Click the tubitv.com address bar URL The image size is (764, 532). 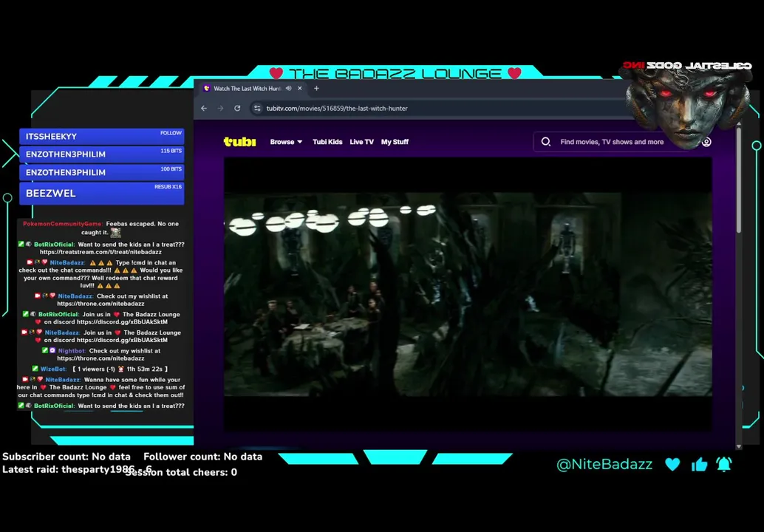(x=337, y=108)
